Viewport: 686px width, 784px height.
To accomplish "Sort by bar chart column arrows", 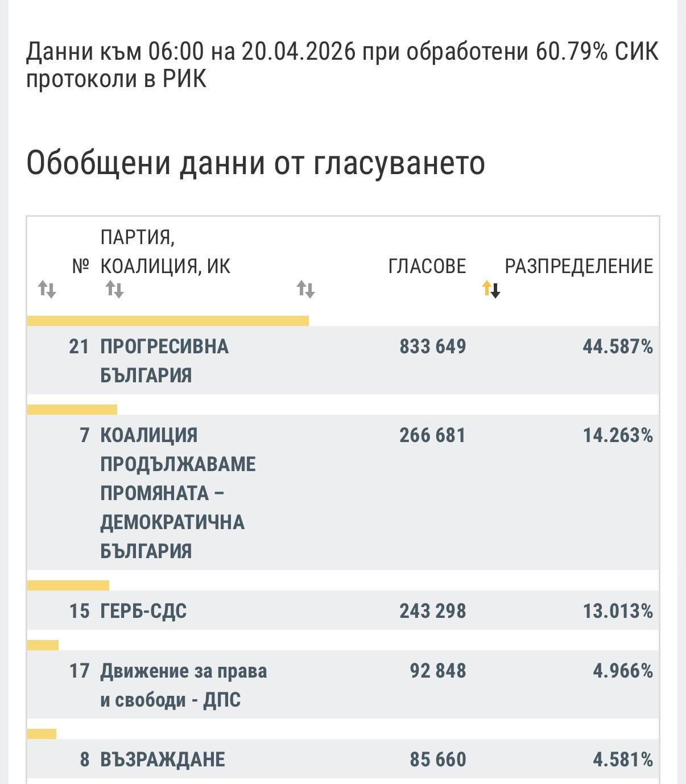I will click(x=306, y=290).
